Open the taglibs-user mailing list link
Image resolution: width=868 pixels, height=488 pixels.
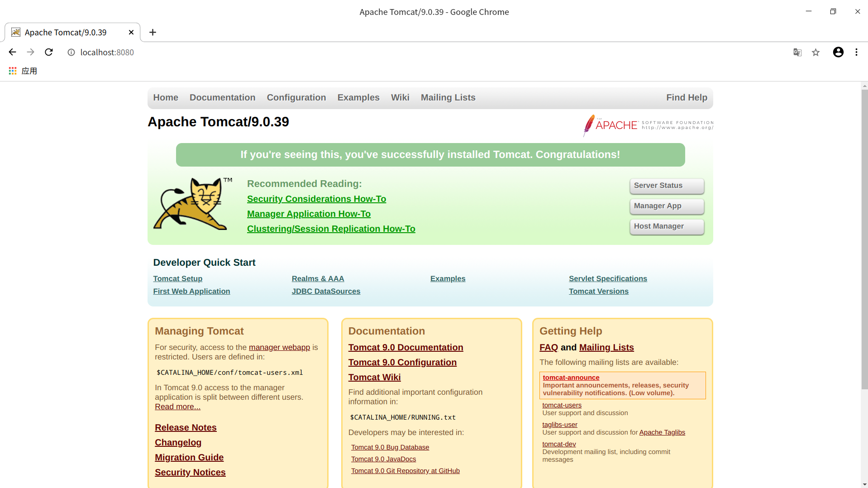coord(560,425)
